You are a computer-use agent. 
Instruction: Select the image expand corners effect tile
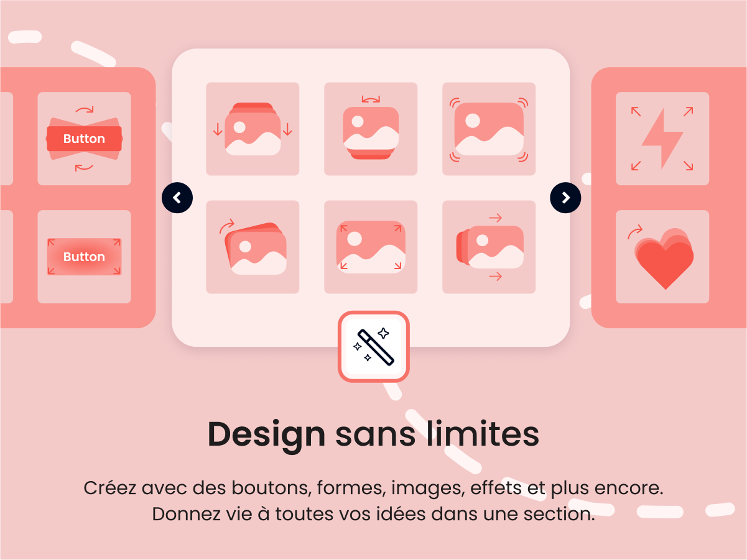click(371, 247)
